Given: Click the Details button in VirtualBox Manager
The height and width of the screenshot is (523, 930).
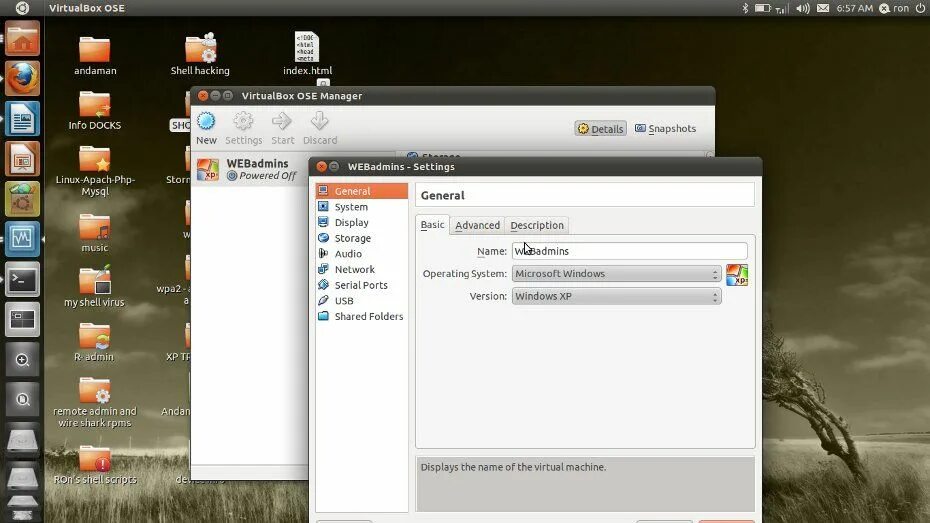Looking at the screenshot, I should (x=600, y=129).
